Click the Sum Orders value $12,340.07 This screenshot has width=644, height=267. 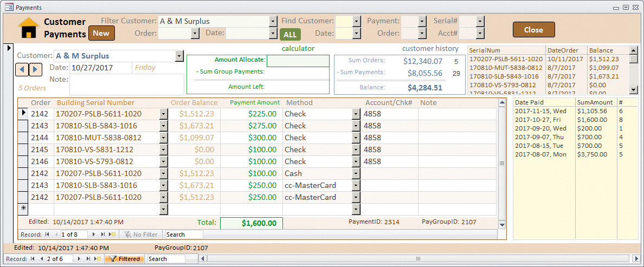(423, 61)
